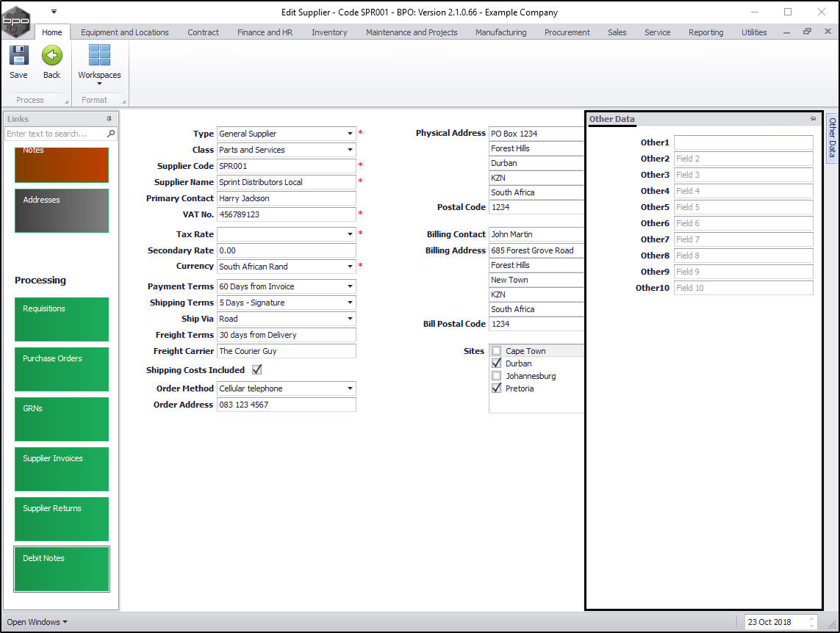Click the ribbon document close icon
The height and width of the screenshot is (633, 840).
pos(828,32)
